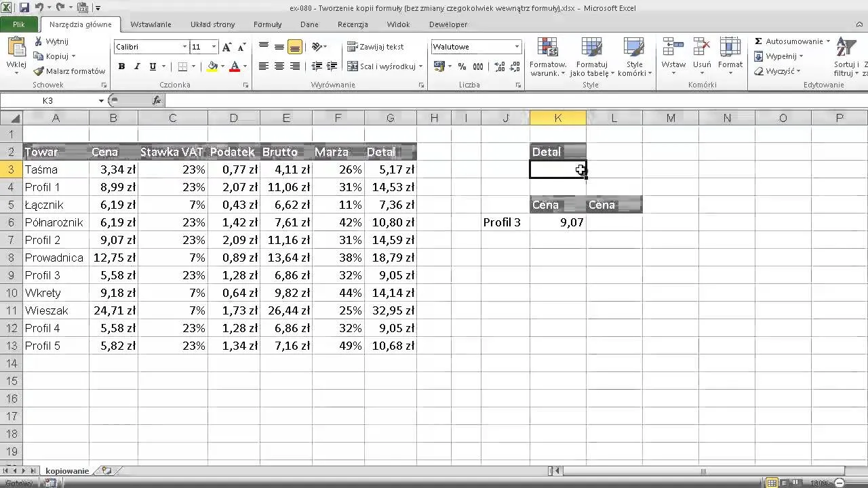Viewport: 868px width, 488px height.
Task: Click the Wyczyść clear button
Action: coord(777,71)
